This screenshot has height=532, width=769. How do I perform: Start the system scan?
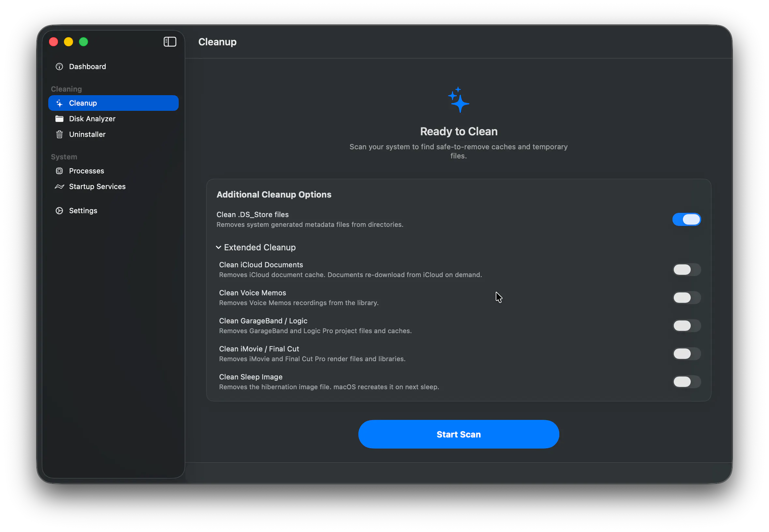[459, 434]
